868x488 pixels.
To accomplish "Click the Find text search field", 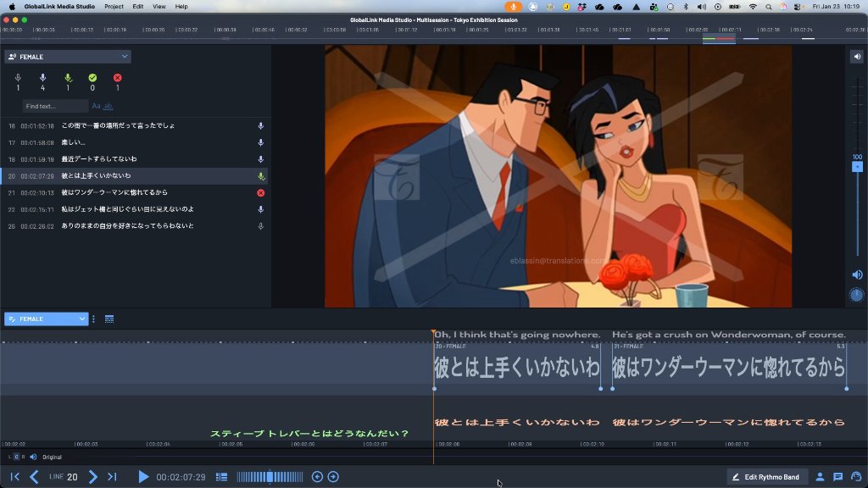I will coord(54,107).
